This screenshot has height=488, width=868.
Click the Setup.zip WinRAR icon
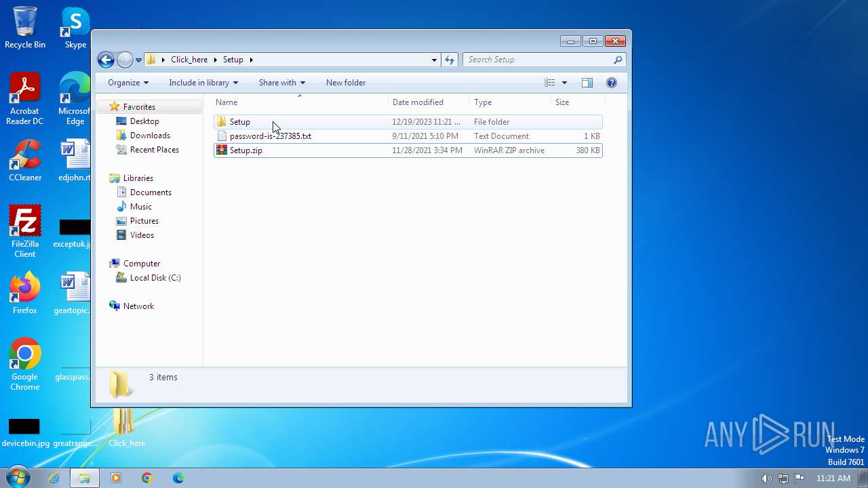(x=222, y=150)
